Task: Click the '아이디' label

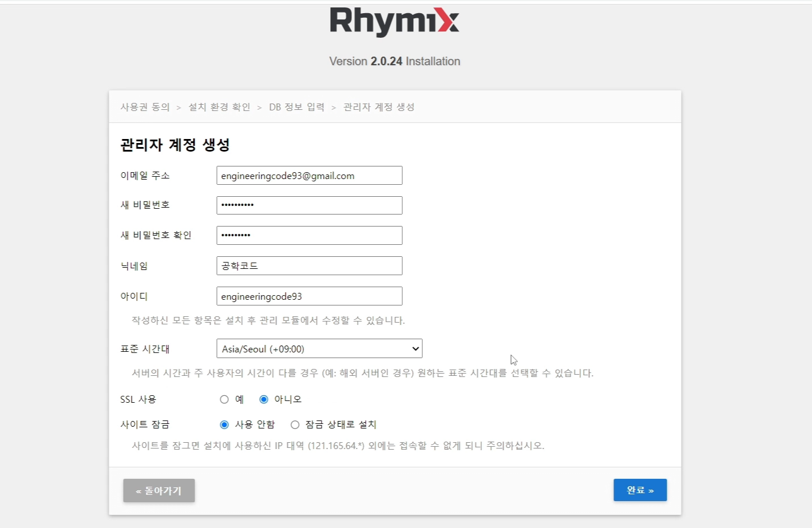Action: (134, 296)
